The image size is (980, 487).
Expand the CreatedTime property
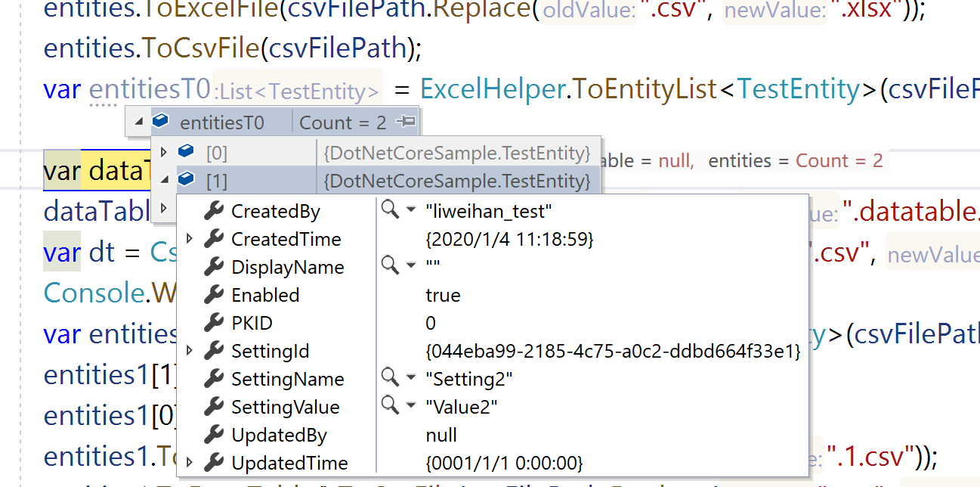[187, 238]
